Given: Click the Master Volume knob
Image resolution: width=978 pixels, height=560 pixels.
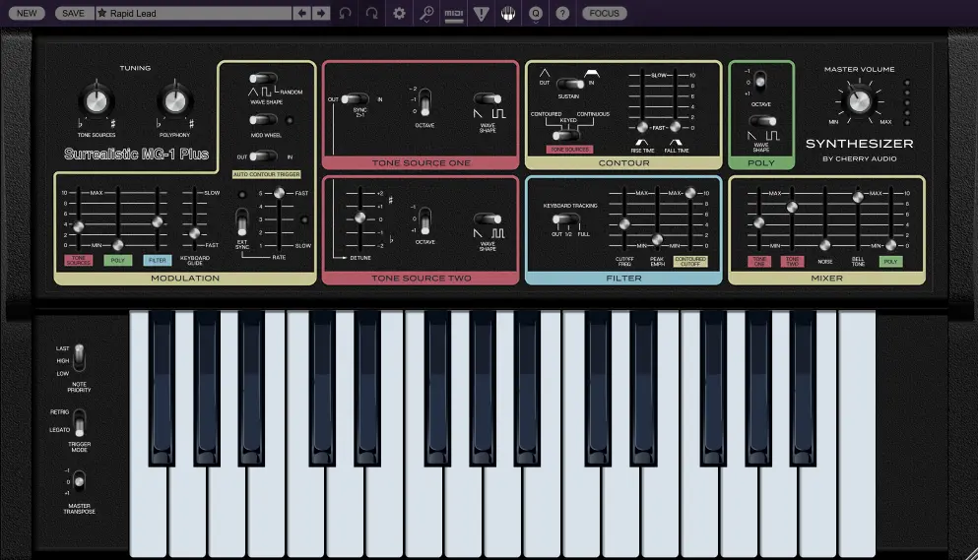Looking at the screenshot, I should [x=858, y=100].
